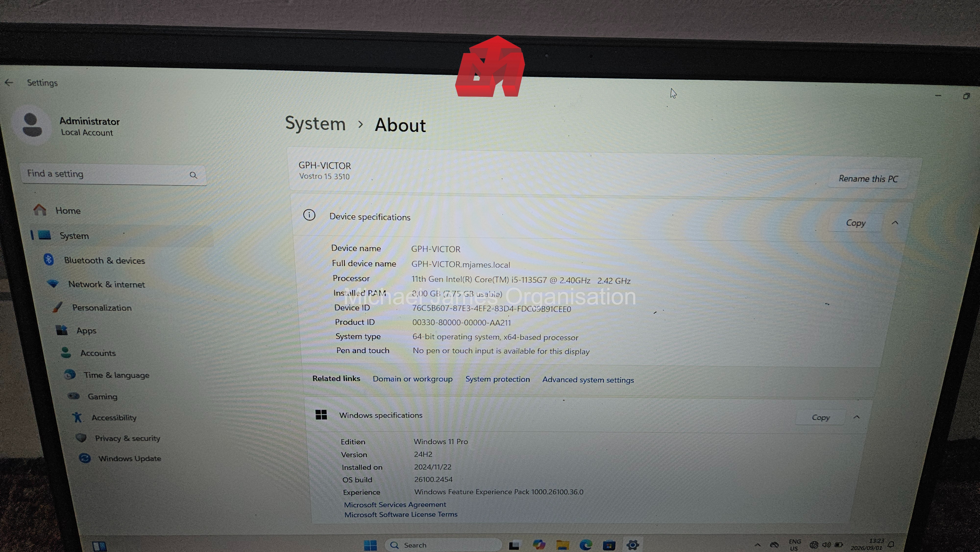Open the Widgets icon on the taskbar

[100, 546]
